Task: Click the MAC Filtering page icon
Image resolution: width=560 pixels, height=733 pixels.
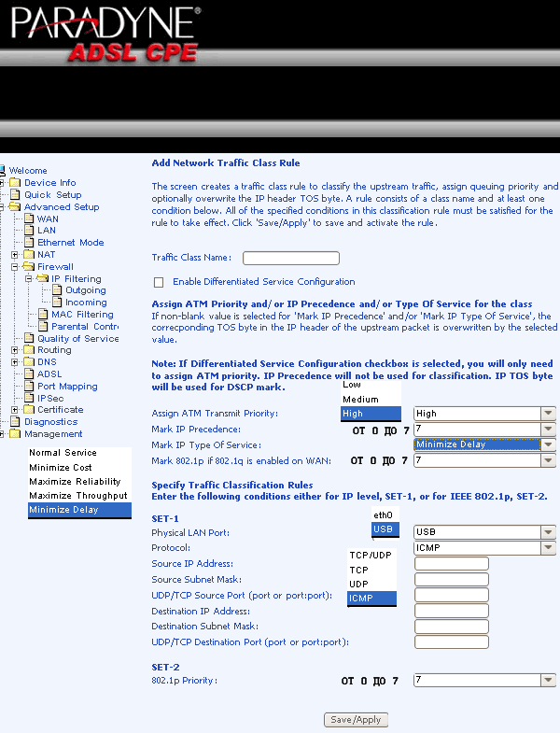Action: (43, 314)
